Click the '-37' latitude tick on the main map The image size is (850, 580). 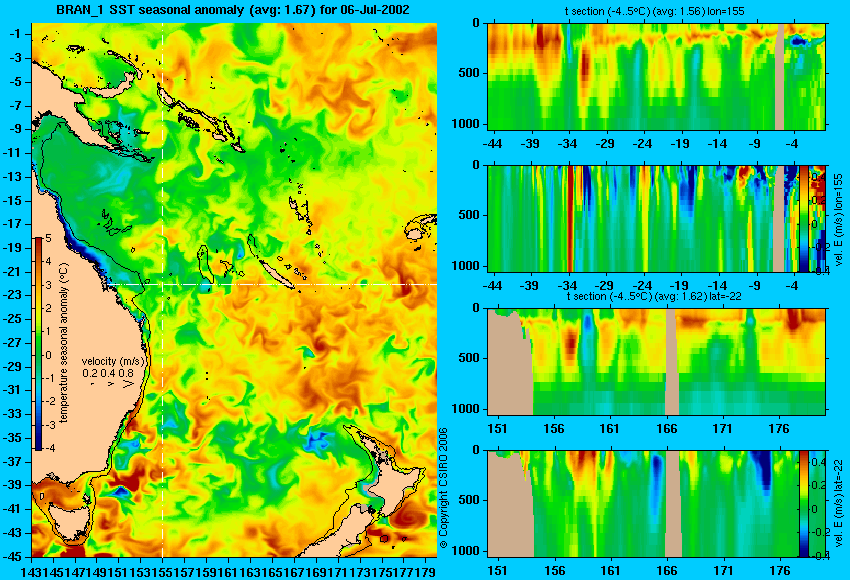14,462
